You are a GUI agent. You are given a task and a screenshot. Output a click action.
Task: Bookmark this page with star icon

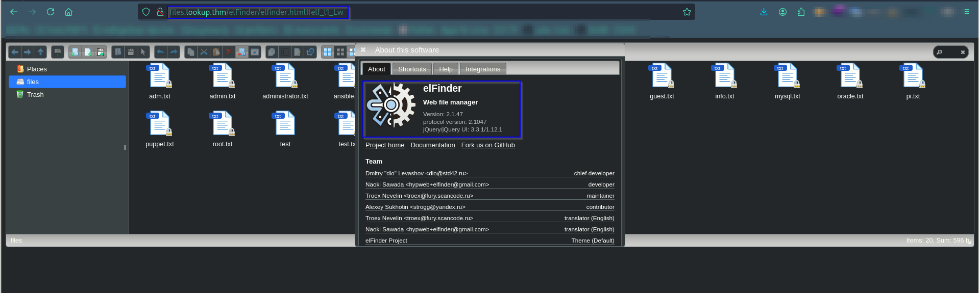[687, 12]
